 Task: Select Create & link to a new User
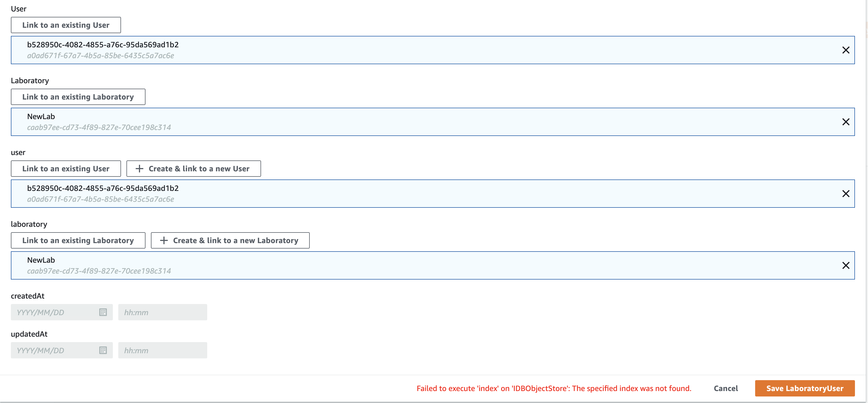pyautogui.click(x=193, y=169)
